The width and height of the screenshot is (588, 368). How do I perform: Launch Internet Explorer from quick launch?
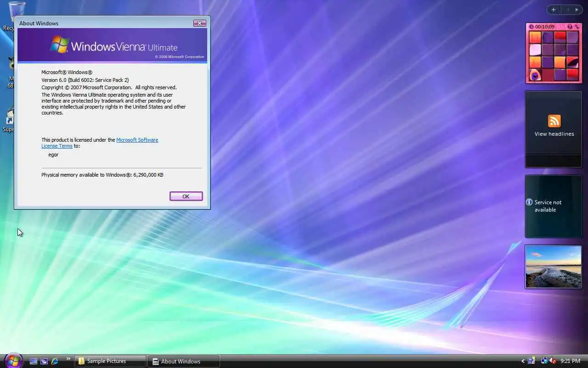tap(55, 361)
